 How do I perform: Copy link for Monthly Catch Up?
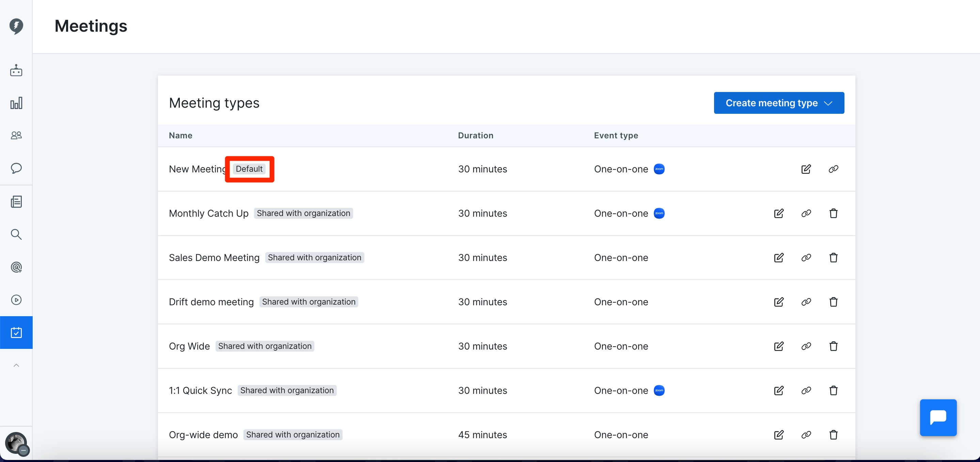coord(806,213)
